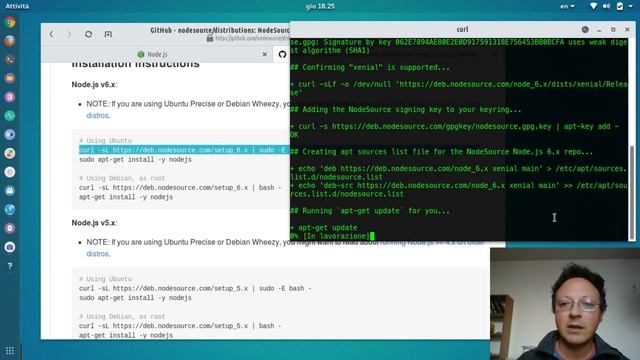The width and height of the screenshot is (640, 360).
Task: Click terminal status '0% [In lavorazione]'
Action: coord(330,236)
